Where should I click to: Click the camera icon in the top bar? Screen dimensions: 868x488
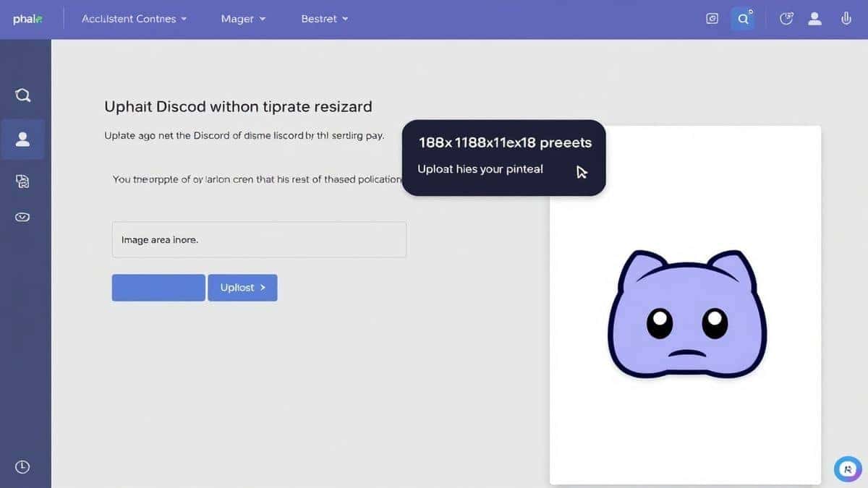pos(712,20)
